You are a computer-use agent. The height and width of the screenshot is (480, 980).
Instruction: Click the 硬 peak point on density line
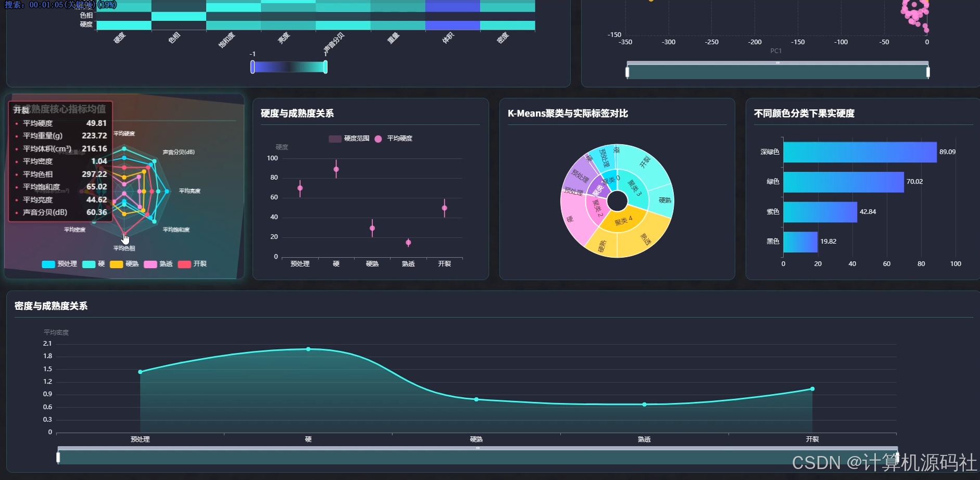click(x=308, y=349)
